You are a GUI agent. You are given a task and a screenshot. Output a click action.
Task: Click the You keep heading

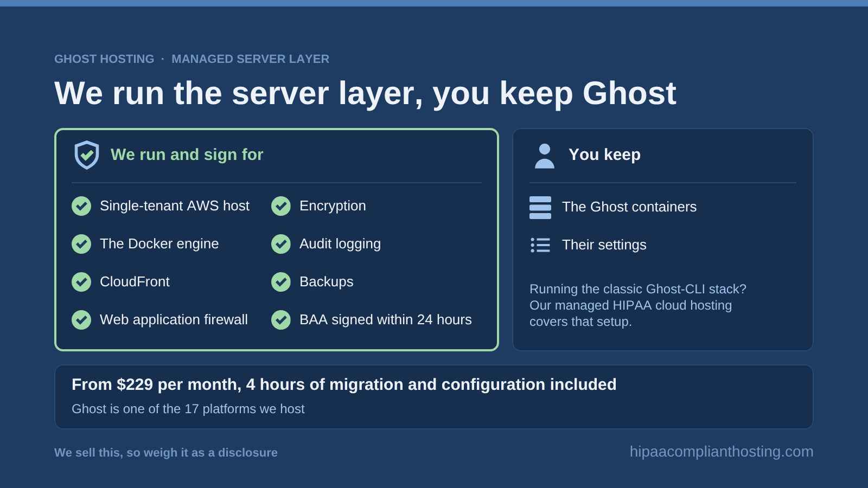pos(604,155)
